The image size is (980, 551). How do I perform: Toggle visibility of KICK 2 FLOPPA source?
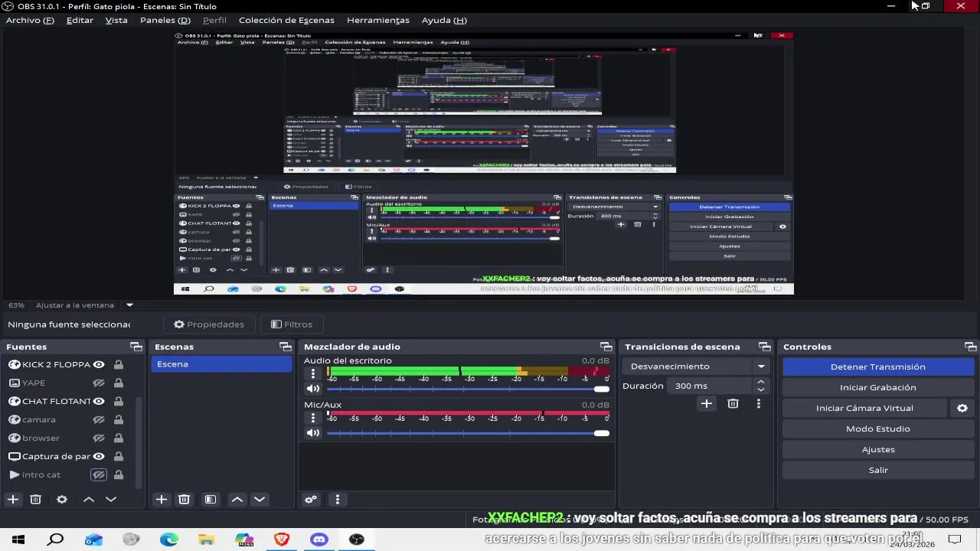tap(99, 364)
